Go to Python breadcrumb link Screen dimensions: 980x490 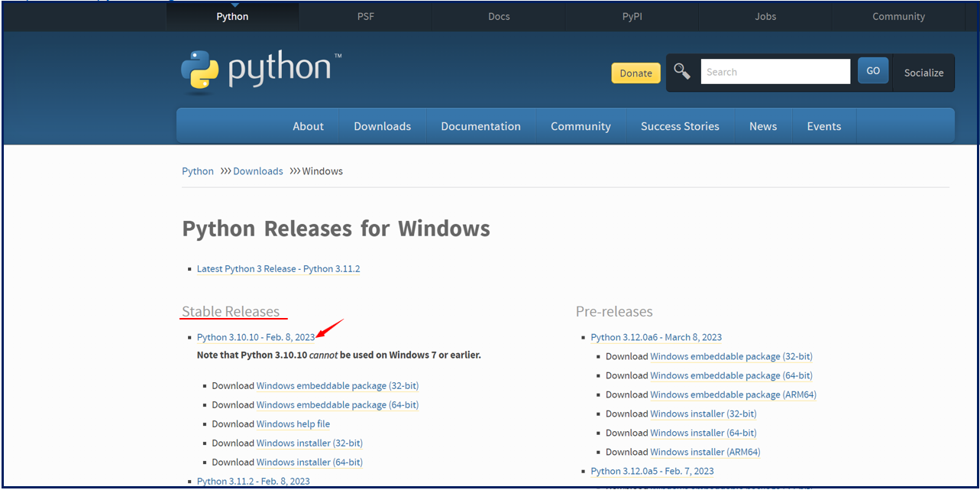point(198,171)
